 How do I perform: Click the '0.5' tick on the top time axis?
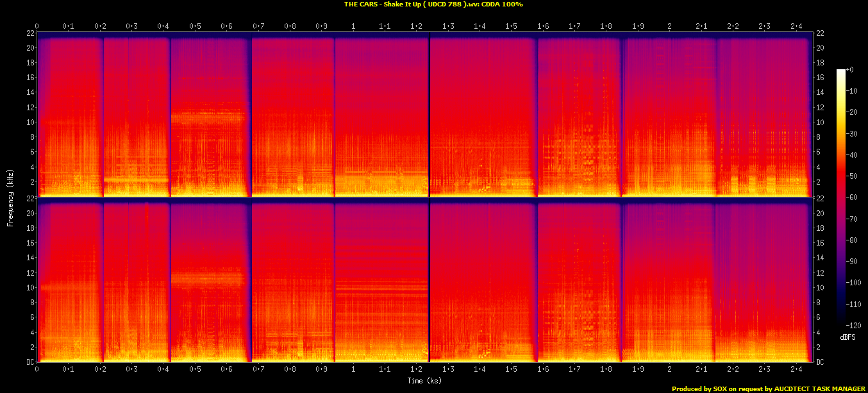[195, 26]
